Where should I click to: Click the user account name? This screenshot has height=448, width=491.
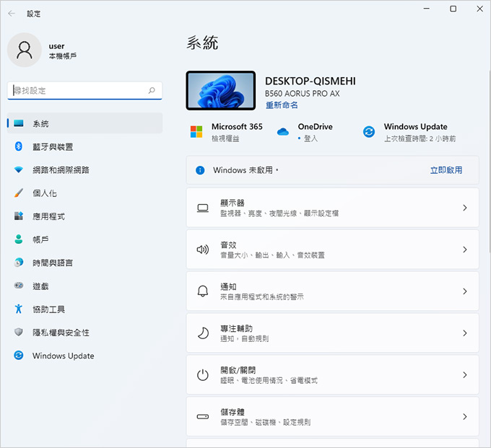pyautogui.click(x=56, y=46)
